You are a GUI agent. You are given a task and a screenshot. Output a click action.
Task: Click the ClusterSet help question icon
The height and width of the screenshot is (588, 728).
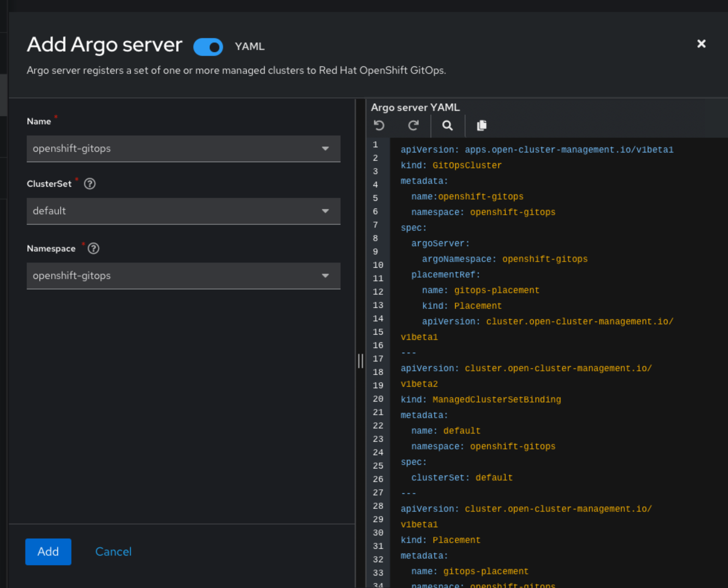[90, 184]
